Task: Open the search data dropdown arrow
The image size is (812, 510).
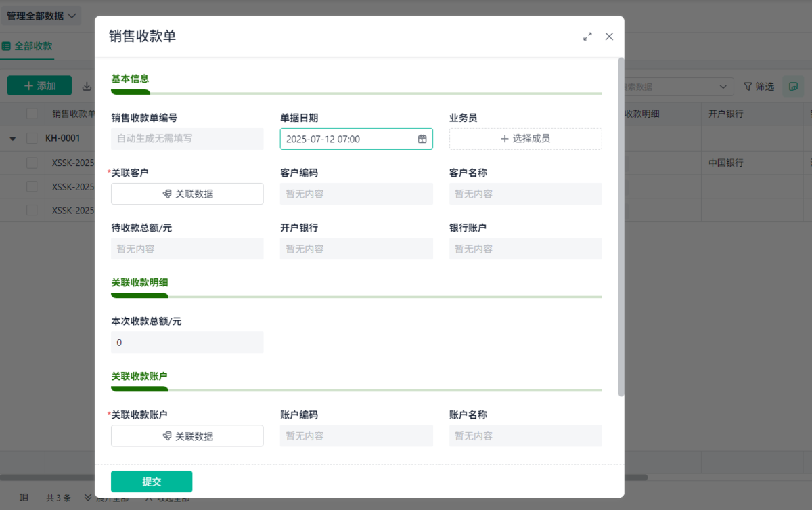Action: tap(724, 87)
